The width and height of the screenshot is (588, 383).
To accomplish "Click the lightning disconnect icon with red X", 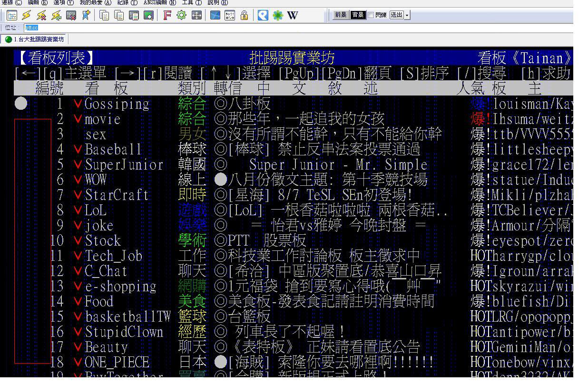I will [41, 15].
